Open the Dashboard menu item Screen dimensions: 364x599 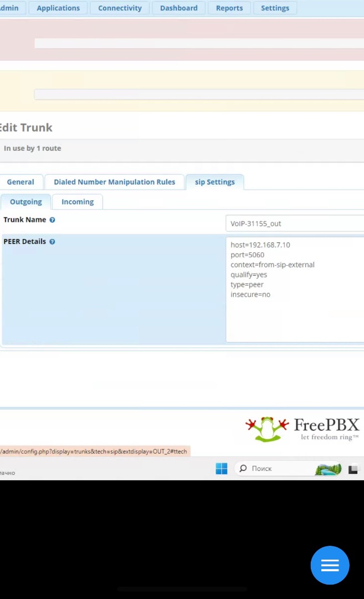[x=178, y=8]
